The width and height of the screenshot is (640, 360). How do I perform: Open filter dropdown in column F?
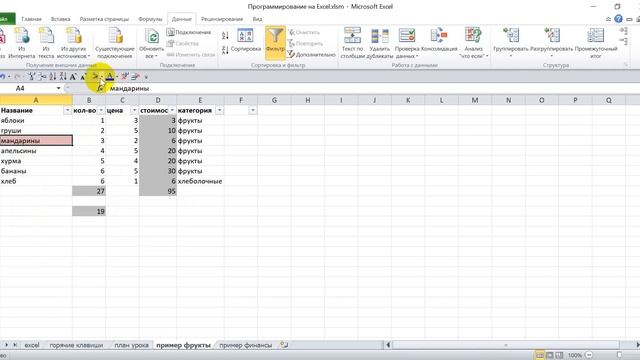pos(253,110)
